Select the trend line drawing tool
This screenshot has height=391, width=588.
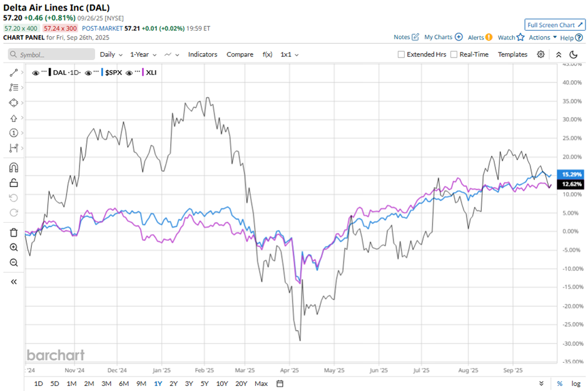pos(14,73)
